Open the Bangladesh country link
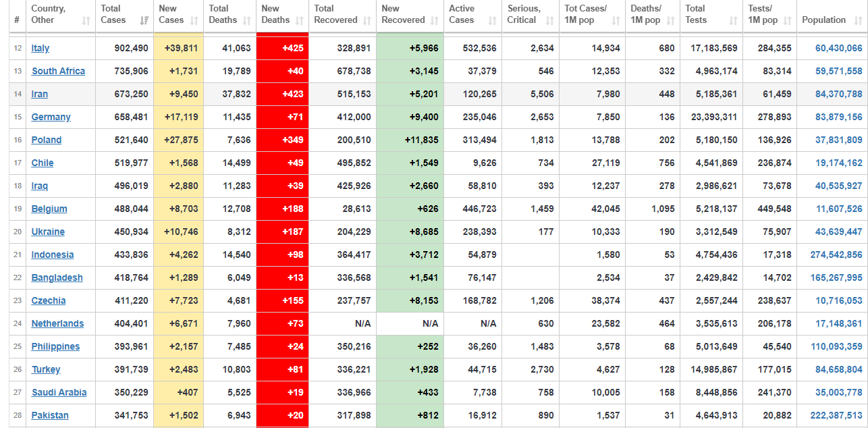Image resolution: width=868 pixels, height=428 pixels. [57, 277]
